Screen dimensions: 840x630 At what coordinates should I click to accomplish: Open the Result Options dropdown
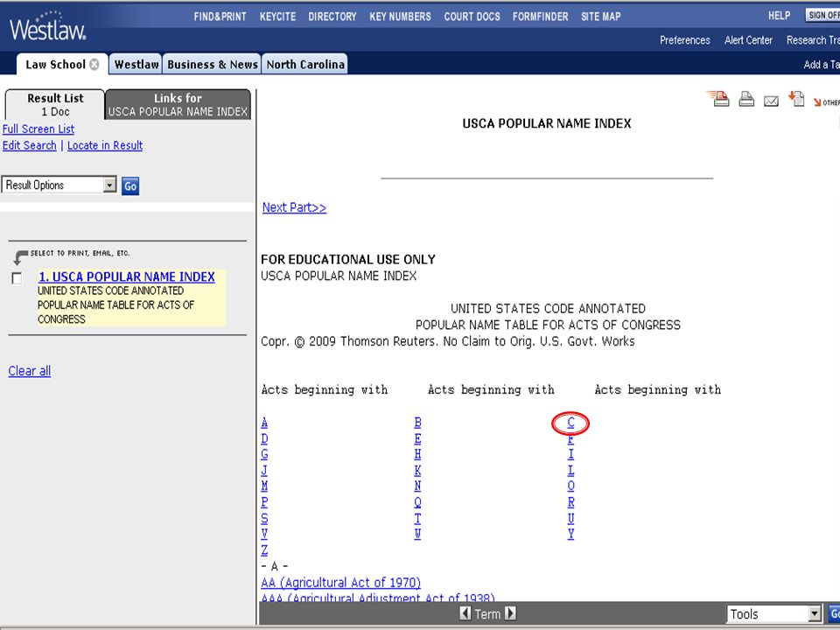[x=59, y=185]
